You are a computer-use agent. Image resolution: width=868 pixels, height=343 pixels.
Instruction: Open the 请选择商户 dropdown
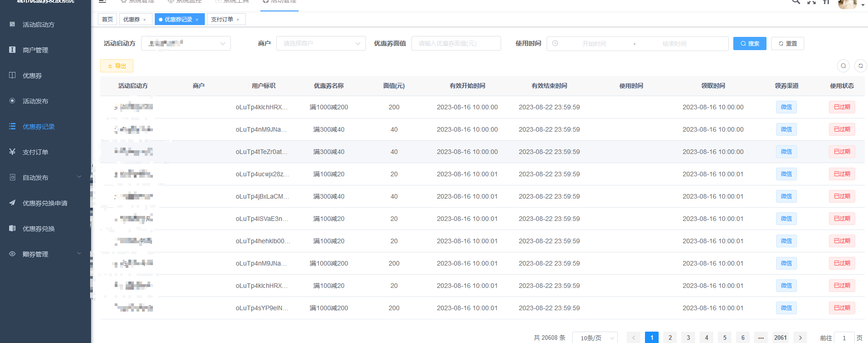click(321, 43)
